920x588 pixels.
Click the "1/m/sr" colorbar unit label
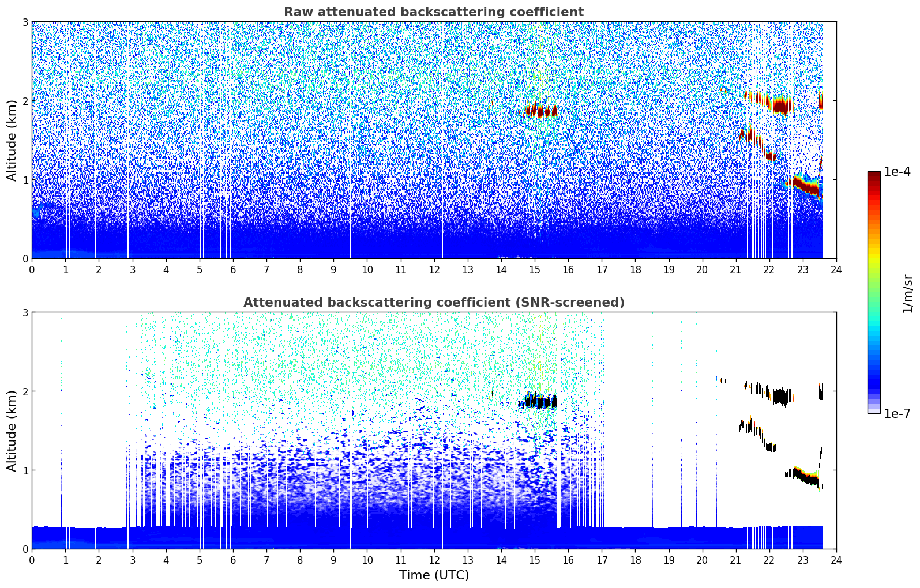[907, 293]
